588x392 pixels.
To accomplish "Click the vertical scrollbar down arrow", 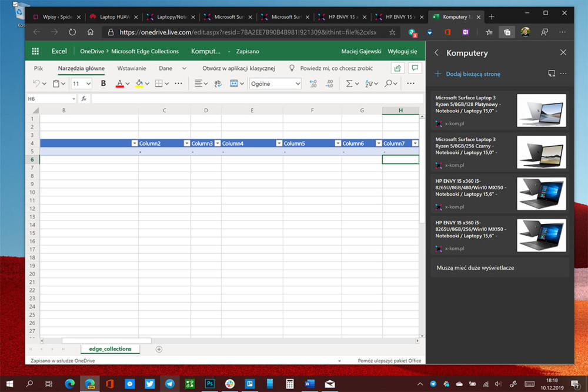I will (x=422, y=336).
